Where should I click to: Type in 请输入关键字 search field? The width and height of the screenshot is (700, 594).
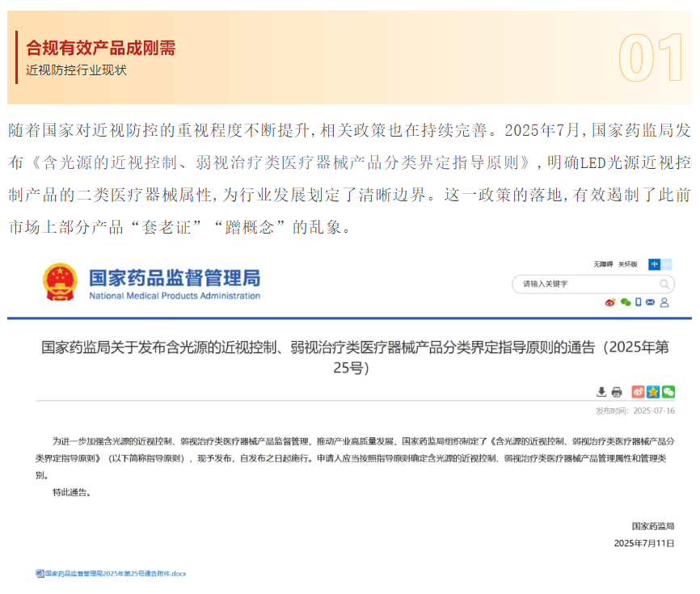[582, 284]
